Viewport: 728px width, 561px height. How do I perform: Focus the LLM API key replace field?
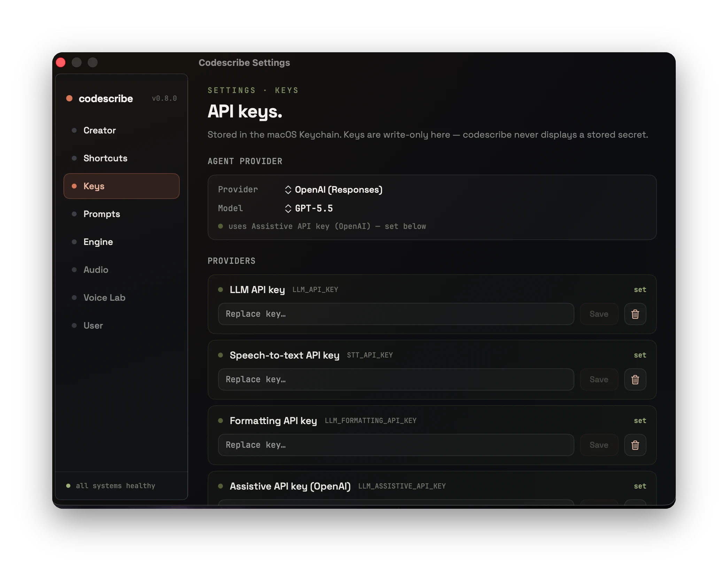(x=396, y=314)
